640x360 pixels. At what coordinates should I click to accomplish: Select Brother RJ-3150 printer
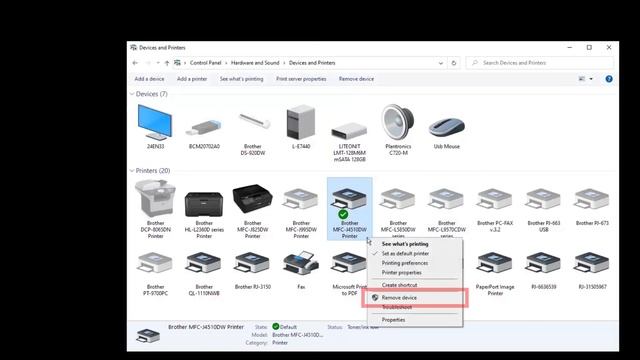click(253, 269)
